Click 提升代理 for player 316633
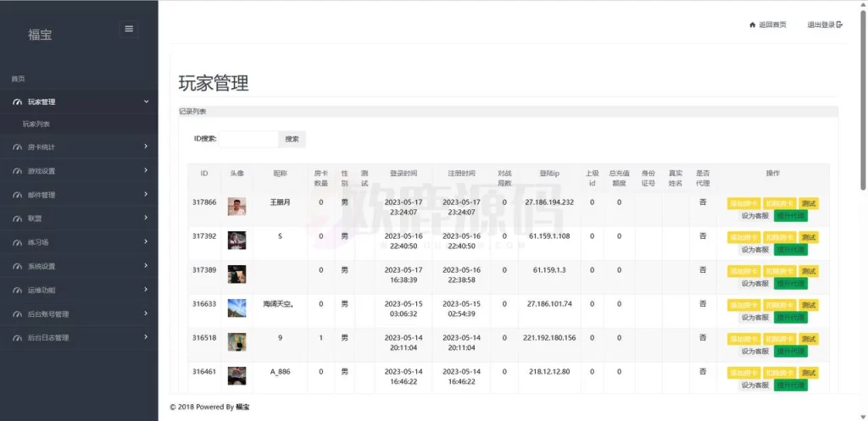The image size is (868, 421). point(791,318)
